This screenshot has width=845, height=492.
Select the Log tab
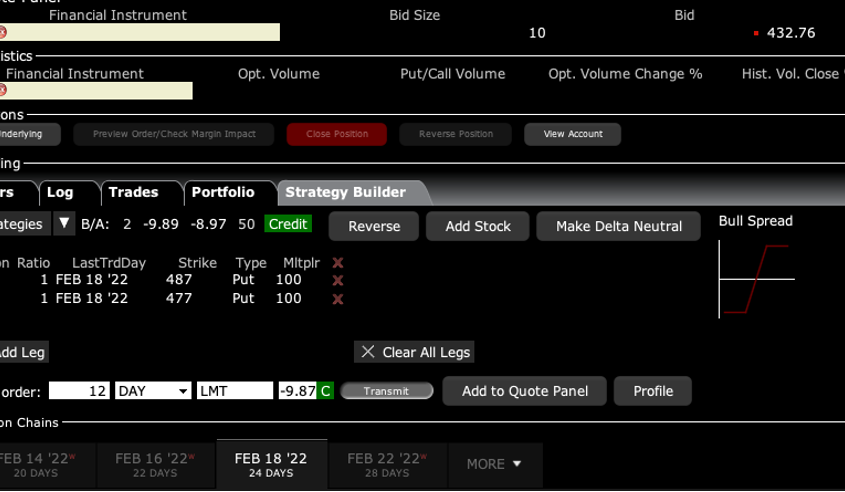pos(60,192)
